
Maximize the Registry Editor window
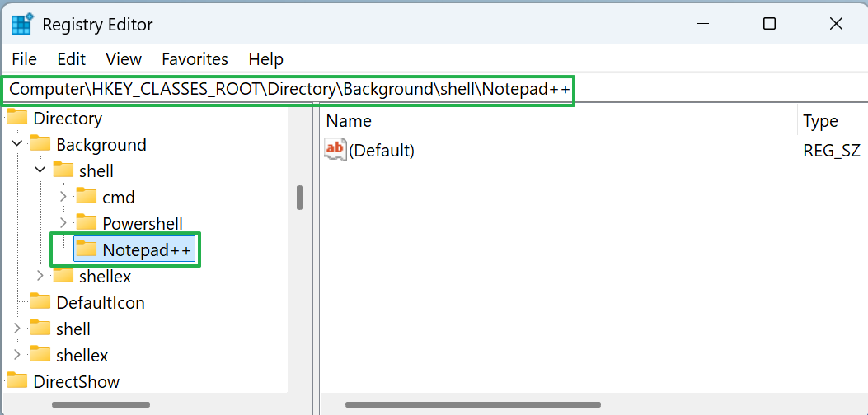[769, 24]
